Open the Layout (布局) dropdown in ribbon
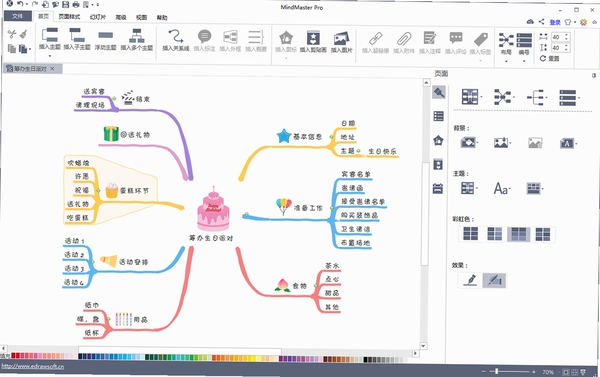This screenshot has width=600, height=377. (506, 46)
